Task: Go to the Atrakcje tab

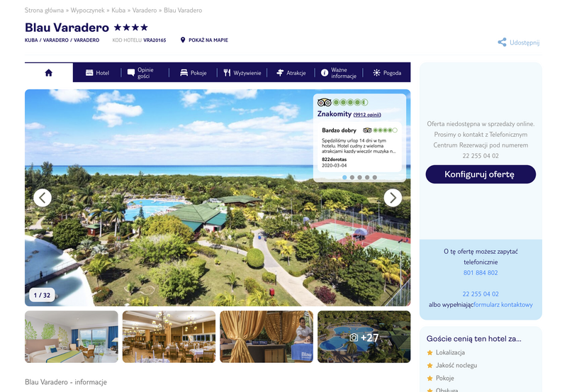Action: click(291, 73)
